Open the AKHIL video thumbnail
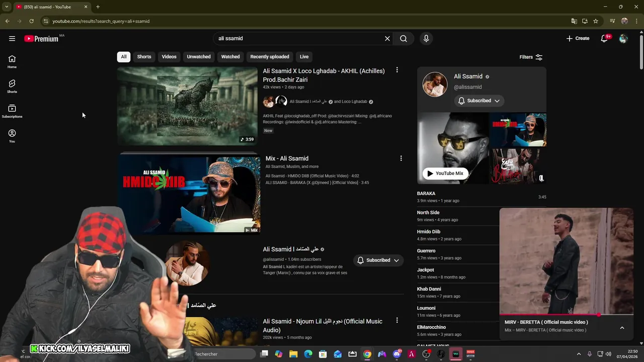 pyautogui.click(x=188, y=106)
